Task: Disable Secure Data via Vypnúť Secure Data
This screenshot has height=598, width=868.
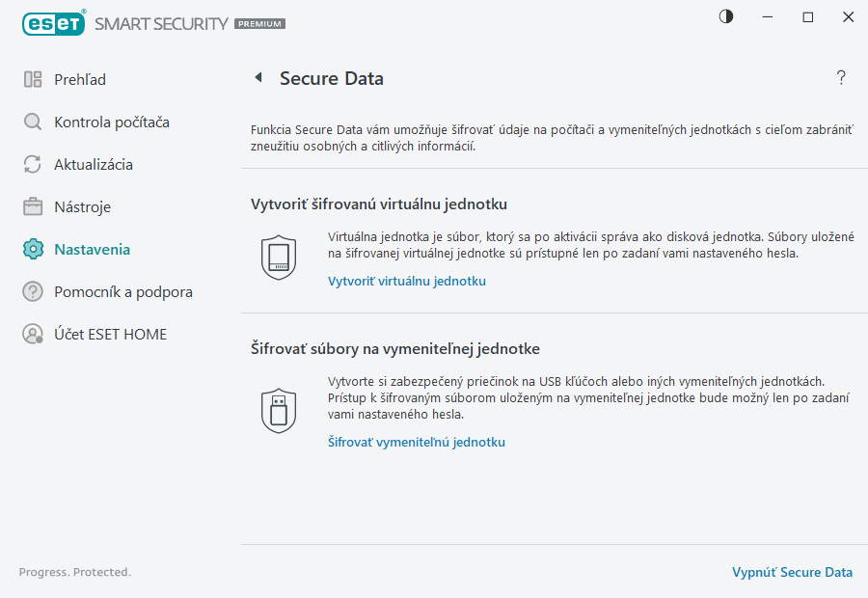Action: pyautogui.click(x=792, y=572)
